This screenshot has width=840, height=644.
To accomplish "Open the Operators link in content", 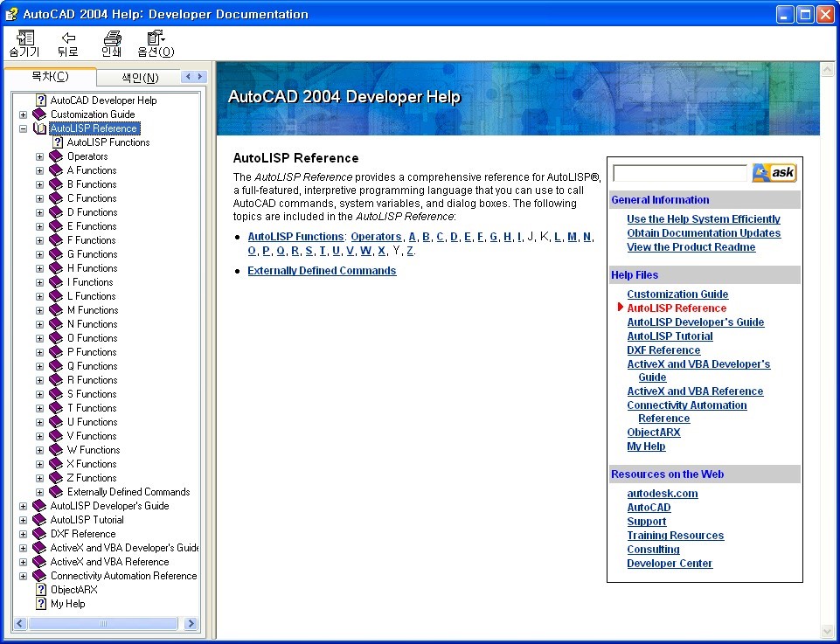I will tap(376, 237).
